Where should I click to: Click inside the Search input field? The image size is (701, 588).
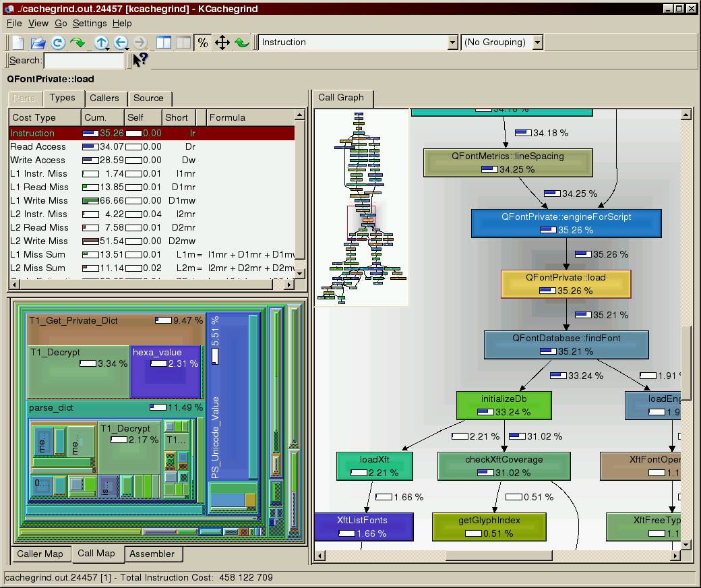tap(84, 61)
